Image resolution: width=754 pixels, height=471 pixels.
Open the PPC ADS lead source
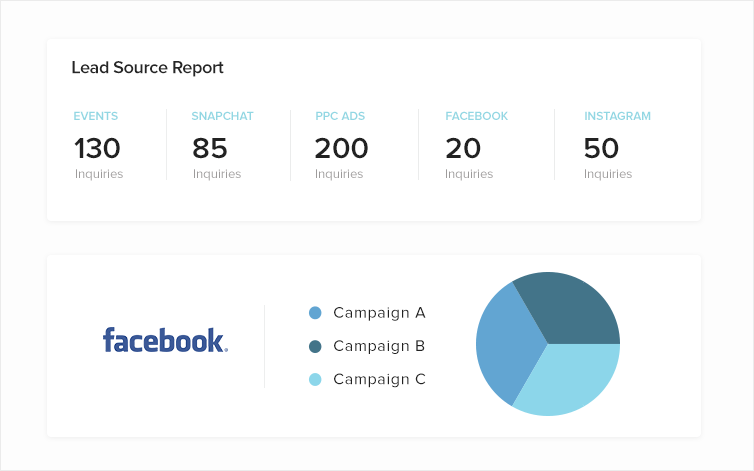coord(340,116)
